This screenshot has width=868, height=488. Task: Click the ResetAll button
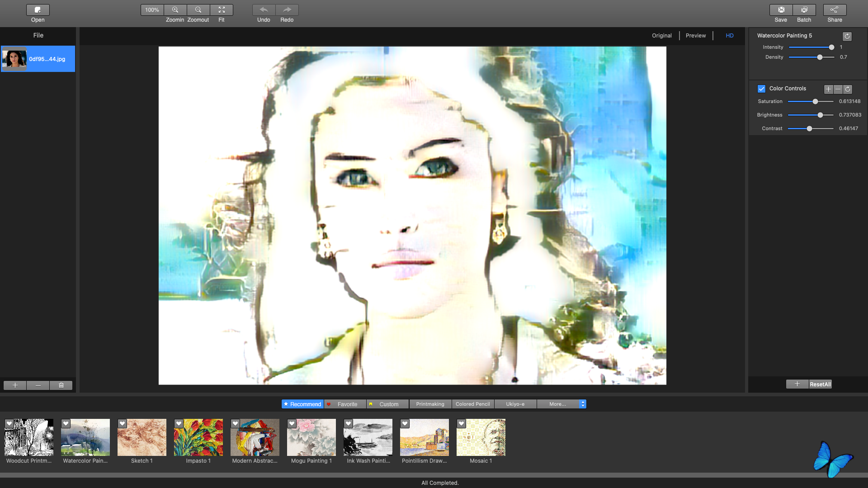coord(820,385)
